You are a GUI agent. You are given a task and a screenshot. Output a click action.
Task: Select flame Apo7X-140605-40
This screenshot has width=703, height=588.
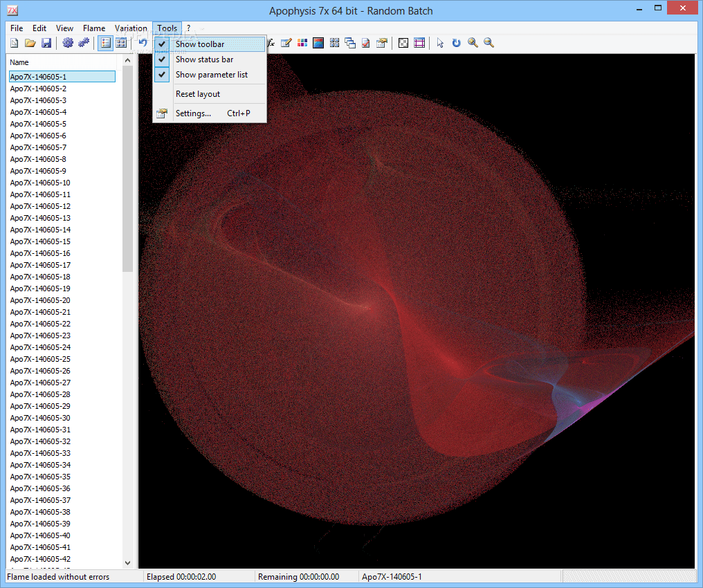[40, 535]
